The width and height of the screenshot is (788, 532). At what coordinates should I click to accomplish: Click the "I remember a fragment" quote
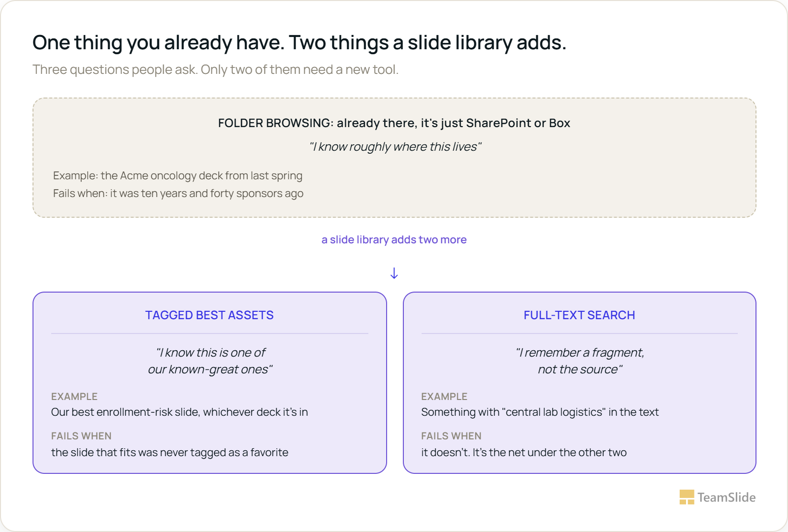tap(580, 361)
